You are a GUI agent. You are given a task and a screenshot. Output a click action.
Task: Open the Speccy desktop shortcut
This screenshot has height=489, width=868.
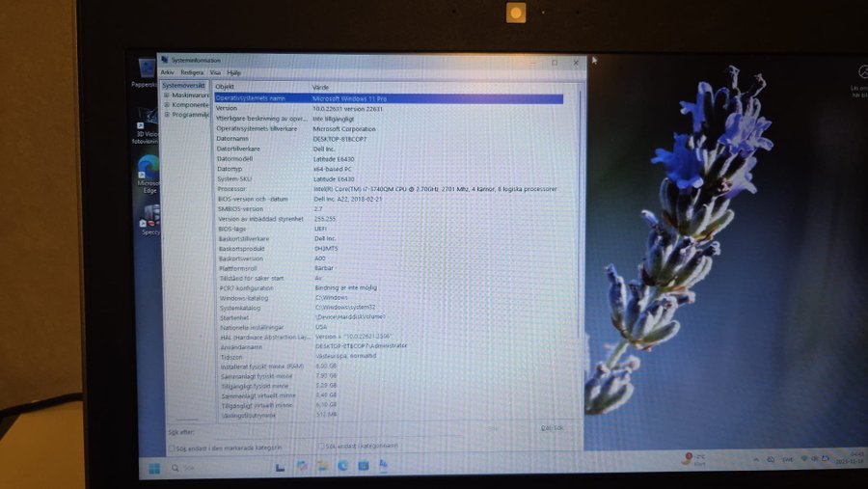(x=149, y=218)
